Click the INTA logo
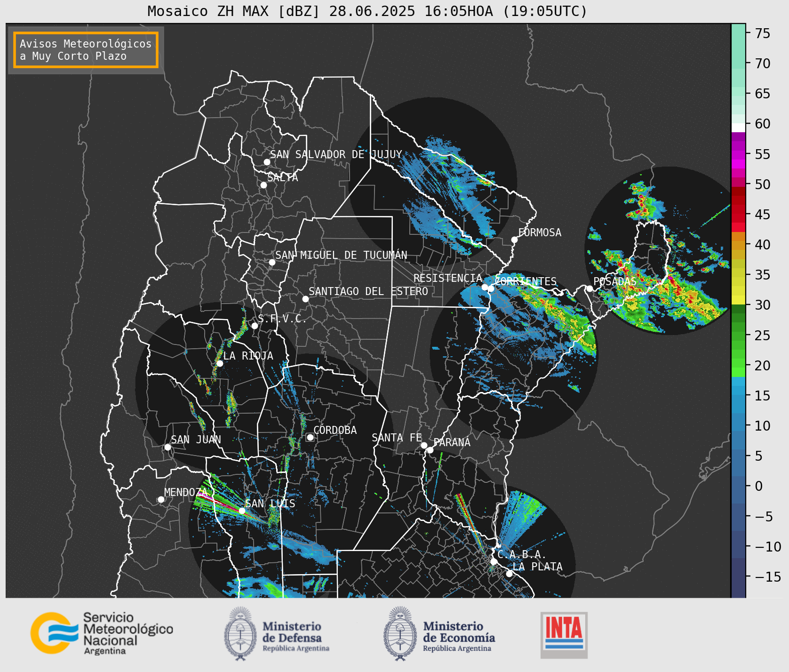This screenshot has width=789, height=672. coord(564,635)
